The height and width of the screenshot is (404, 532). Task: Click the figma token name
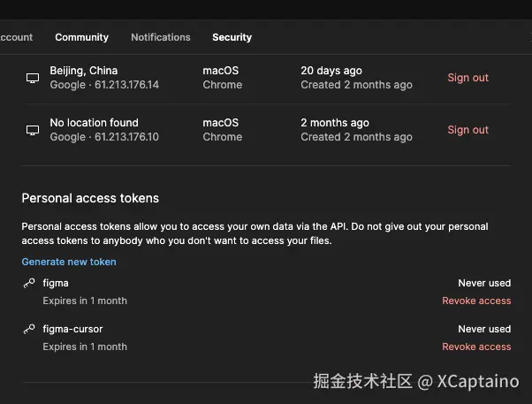pyautogui.click(x=56, y=283)
